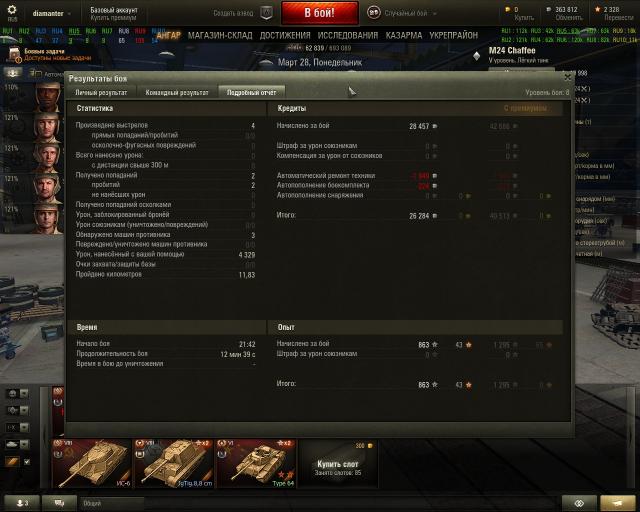
Task: Open the chat channels icon button
Action: pyautogui.click(x=59, y=503)
